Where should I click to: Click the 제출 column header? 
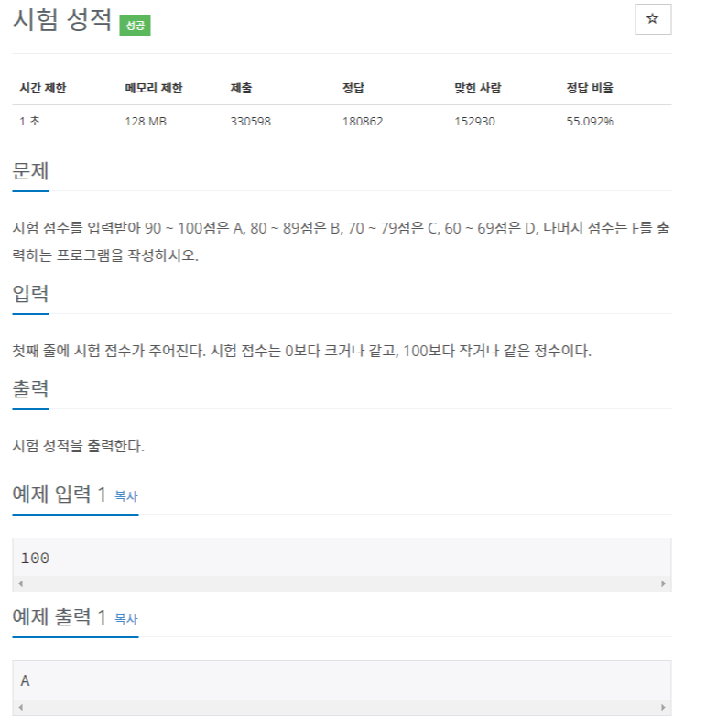coord(241,88)
